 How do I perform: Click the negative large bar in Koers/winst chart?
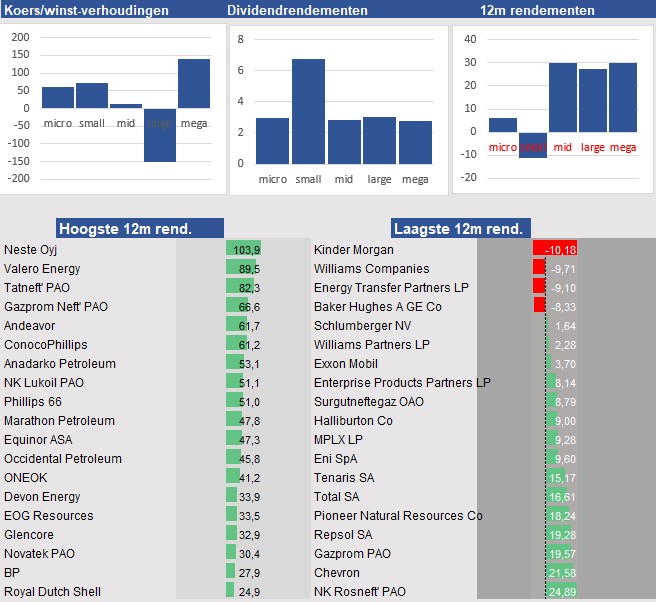160,135
